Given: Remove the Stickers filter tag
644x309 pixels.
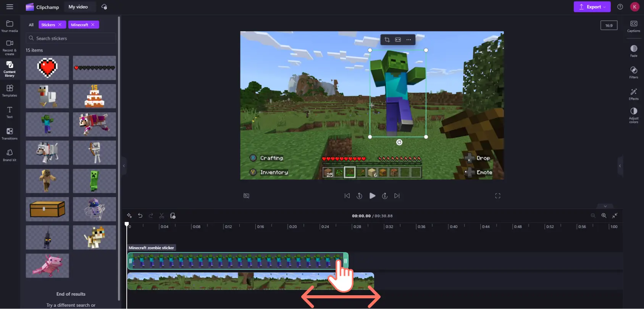Looking at the screenshot, I should pos(60,25).
